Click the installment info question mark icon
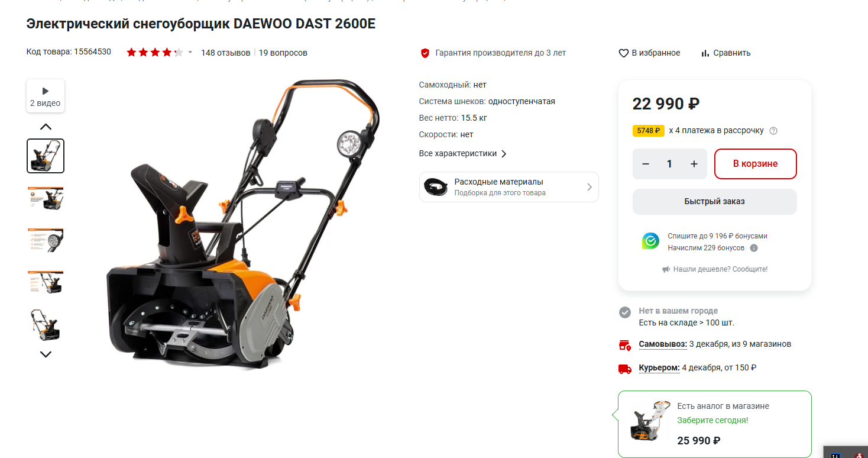 point(773,131)
